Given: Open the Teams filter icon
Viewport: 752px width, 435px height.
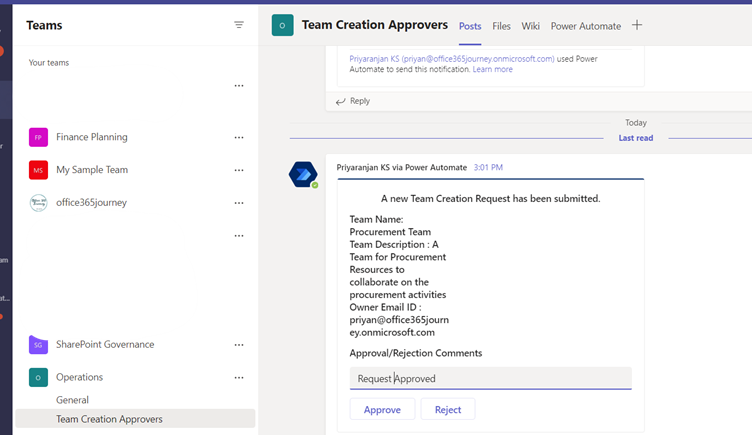Looking at the screenshot, I should (239, 25).
